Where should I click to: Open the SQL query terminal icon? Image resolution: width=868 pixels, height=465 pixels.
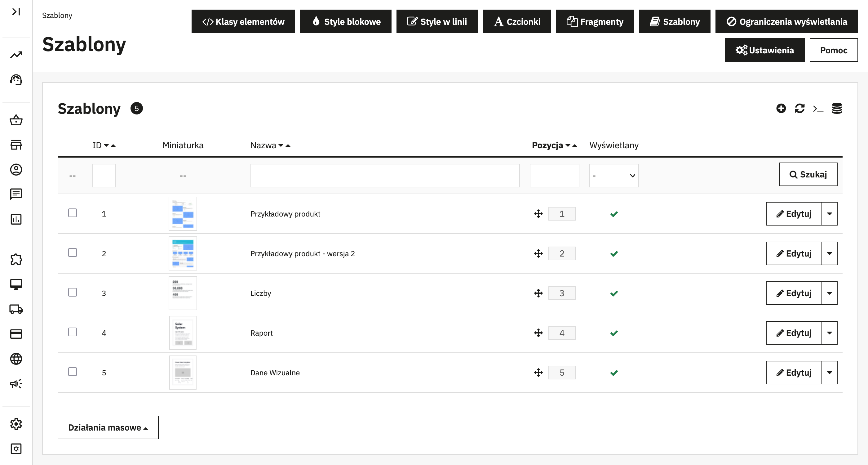[818, 109]
